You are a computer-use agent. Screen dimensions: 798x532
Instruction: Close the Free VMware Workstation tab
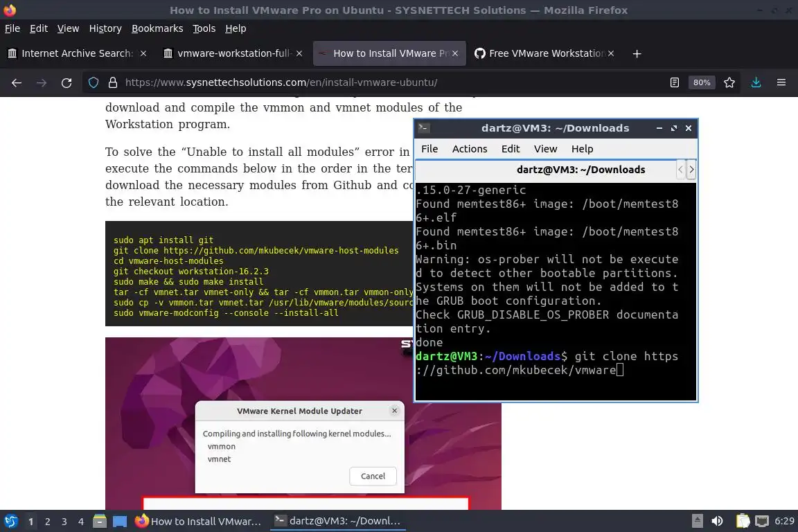click(x=611, y=53)
